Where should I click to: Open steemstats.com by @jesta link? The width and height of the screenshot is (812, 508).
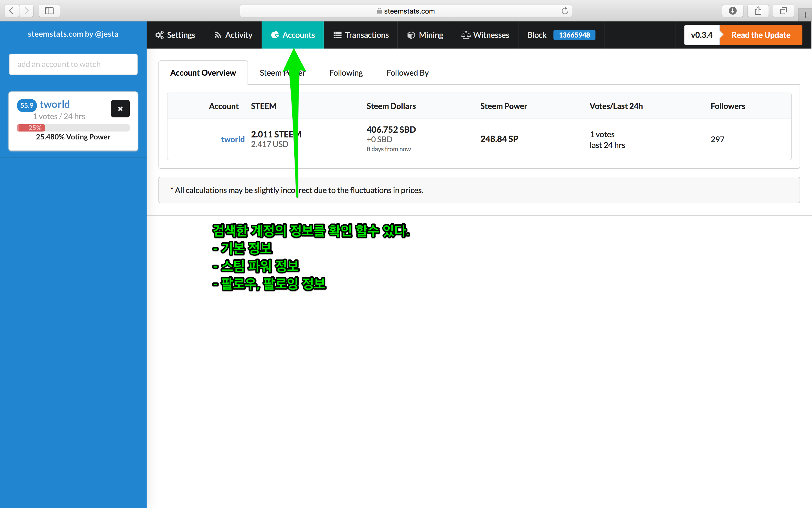point(73,34)
